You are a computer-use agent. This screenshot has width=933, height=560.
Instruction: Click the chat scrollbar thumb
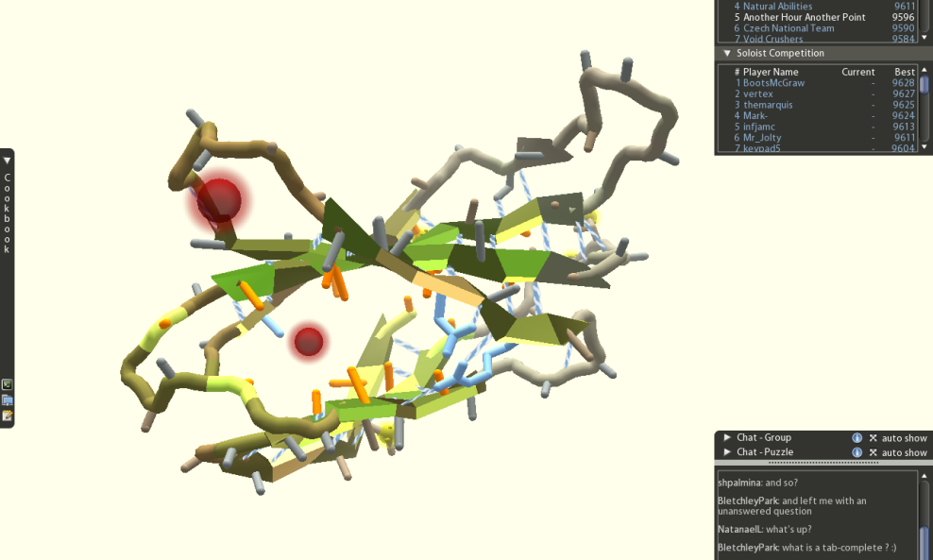click(x=925, y=543)
